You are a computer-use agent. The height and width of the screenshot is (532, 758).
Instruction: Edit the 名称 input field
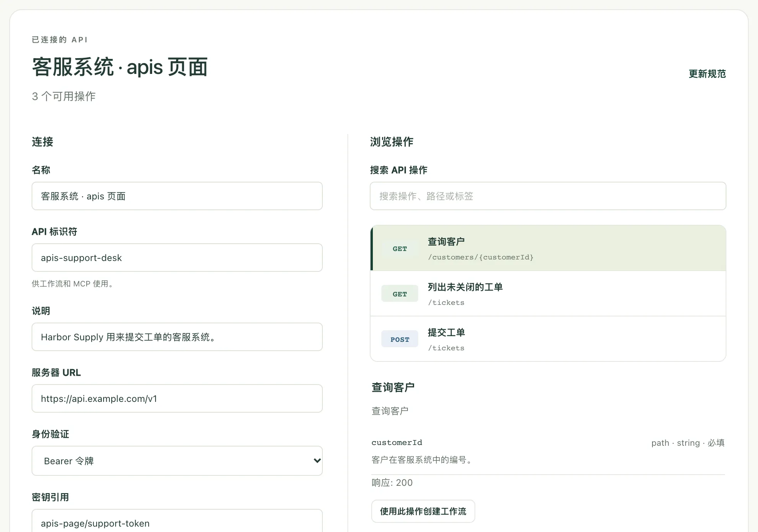point(177,196)
